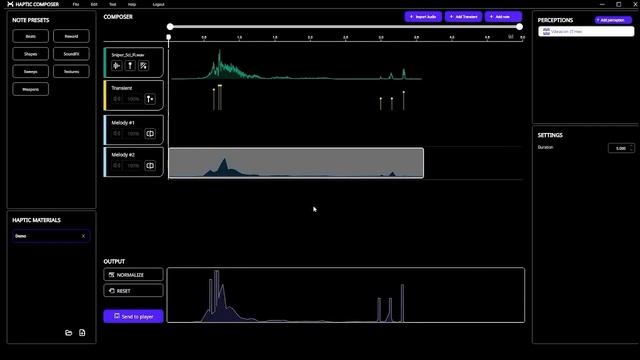640x360 pixels.
Task: Click the green audio waveform on Sniper track
Action: [296, 65]
